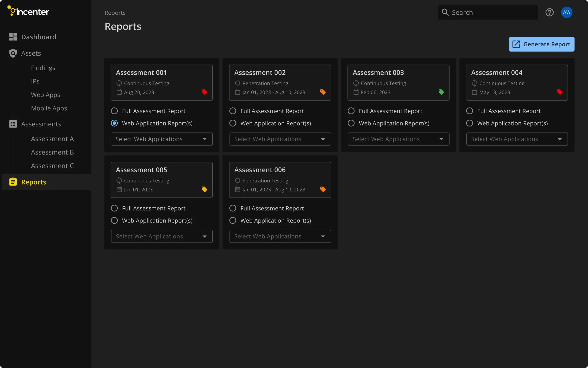Screen dimensions: 588x368
Task: Click the red tag on Assessment 004
Action: click(560, 92)
